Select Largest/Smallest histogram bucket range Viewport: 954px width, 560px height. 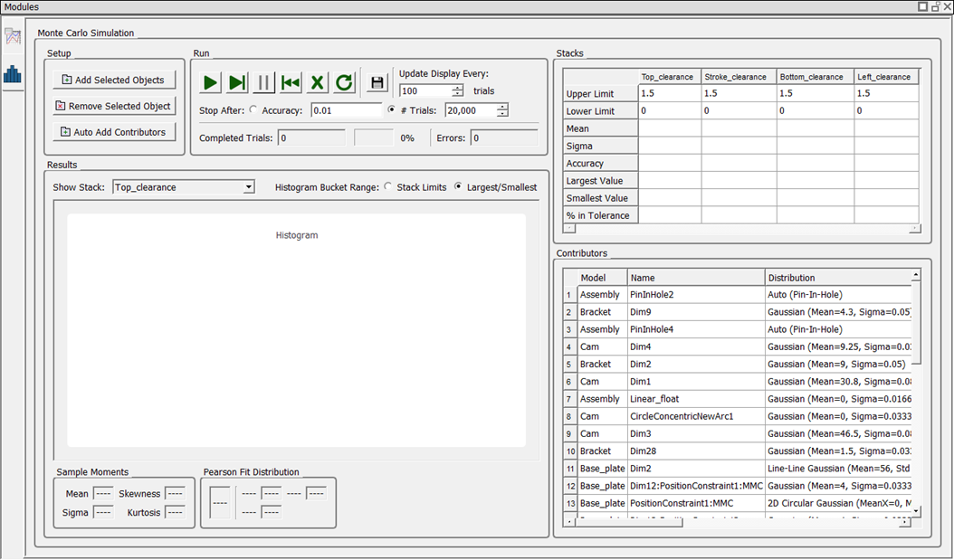pos(458,187)
